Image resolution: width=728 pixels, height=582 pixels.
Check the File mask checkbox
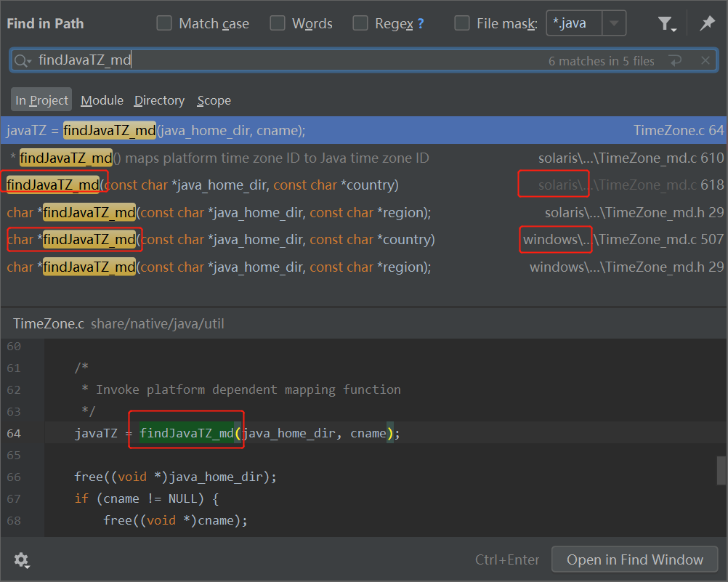tap(462, 23)
